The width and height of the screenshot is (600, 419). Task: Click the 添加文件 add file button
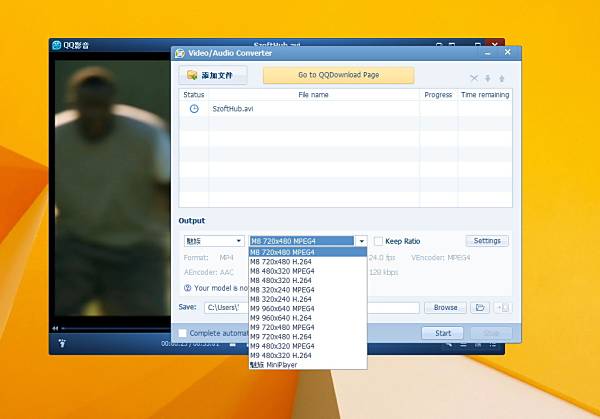[213, 75]
